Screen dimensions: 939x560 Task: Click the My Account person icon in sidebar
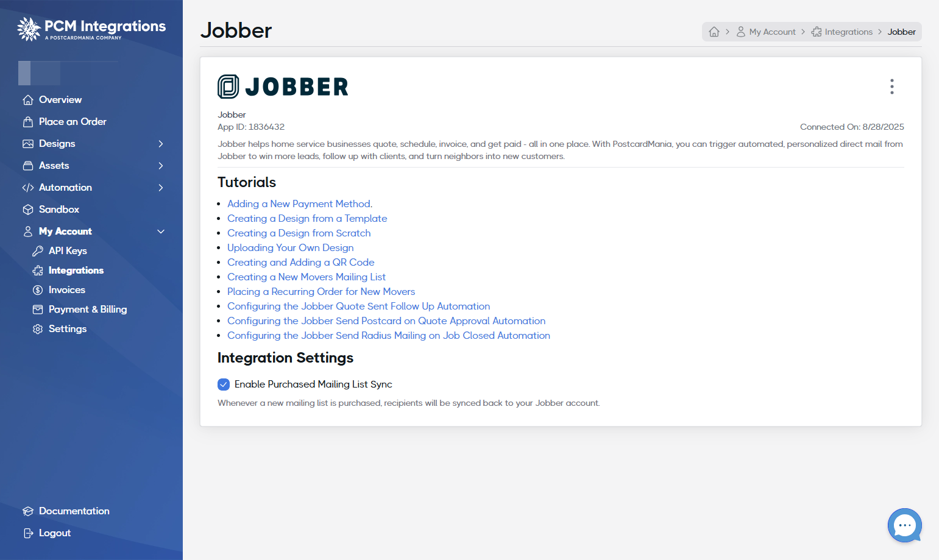(27, 232)
